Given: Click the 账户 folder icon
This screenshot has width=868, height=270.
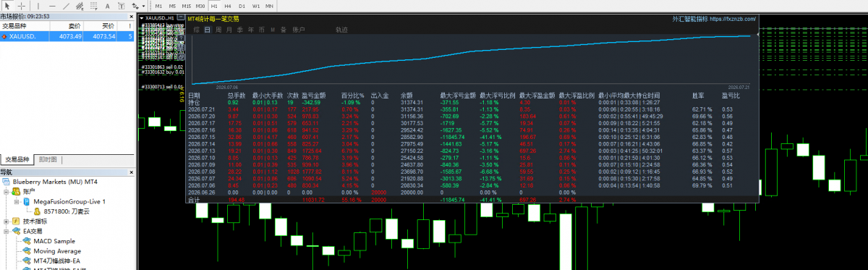Looking at the screenshot, I should pos(16,191).
